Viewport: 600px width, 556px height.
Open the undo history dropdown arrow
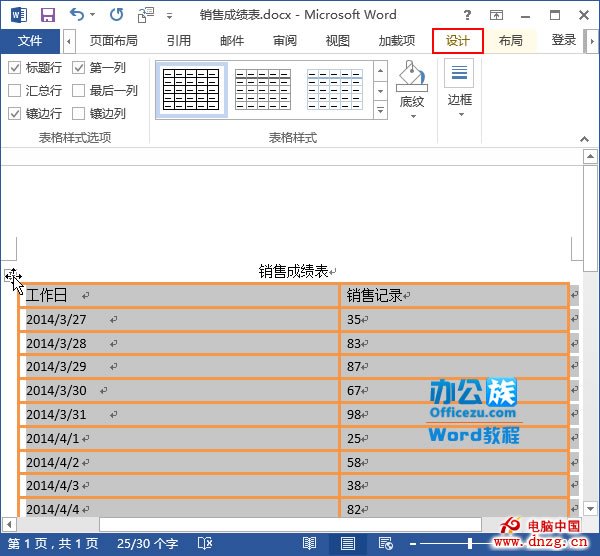click(93, 15)
